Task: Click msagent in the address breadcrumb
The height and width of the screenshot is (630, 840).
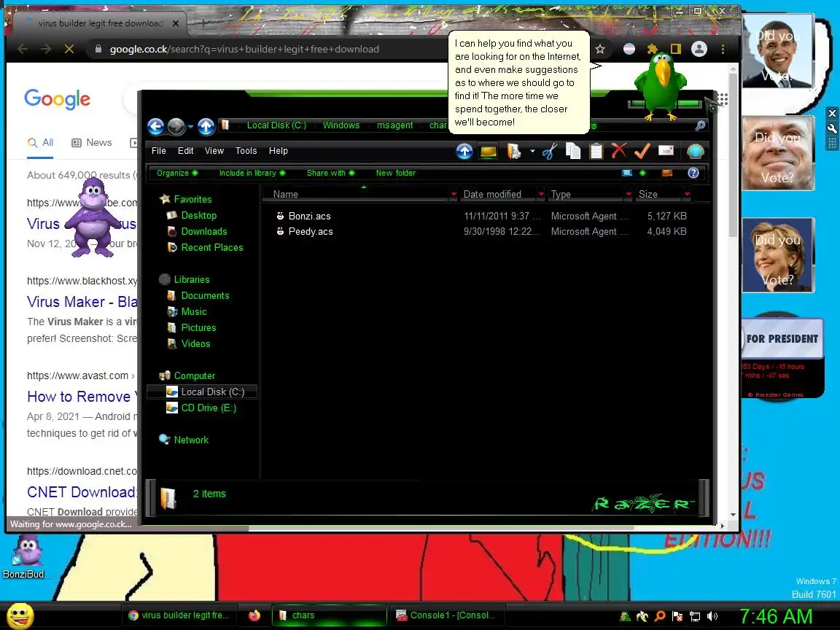Action: (394, 125)
